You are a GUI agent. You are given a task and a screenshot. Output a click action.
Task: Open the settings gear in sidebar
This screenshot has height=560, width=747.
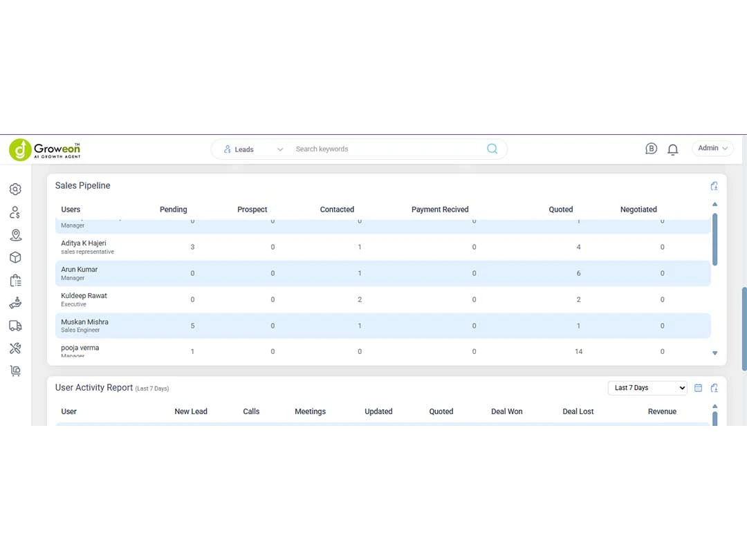[15, 189]
